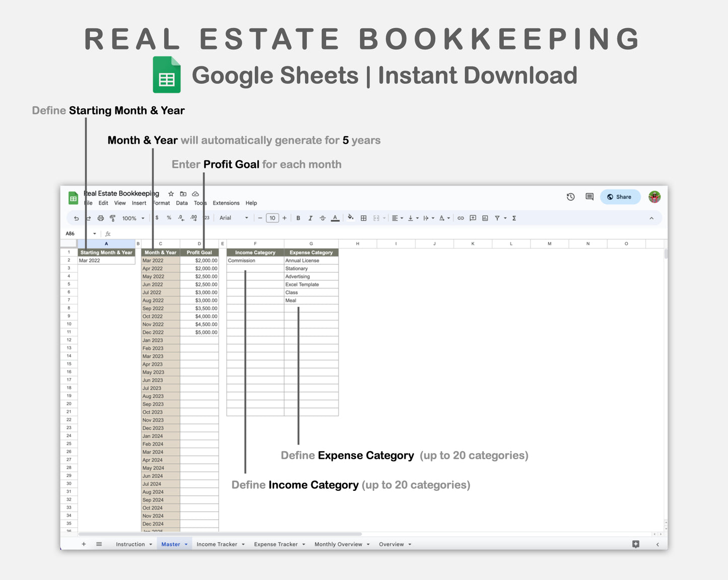
Task: Click the insert link icon
Action: 460,217
